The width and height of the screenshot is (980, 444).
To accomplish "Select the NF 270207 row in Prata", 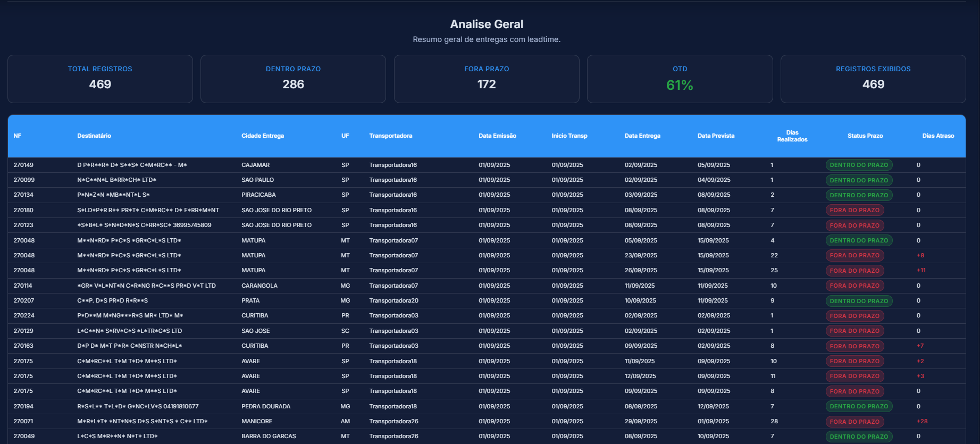I will coord(250,301).
